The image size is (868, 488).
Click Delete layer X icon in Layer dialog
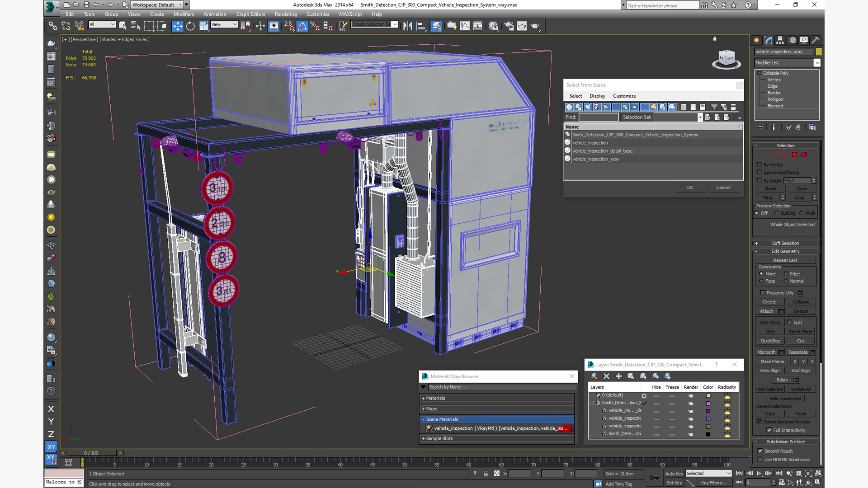pyautogui.click(x=606, y=376)
